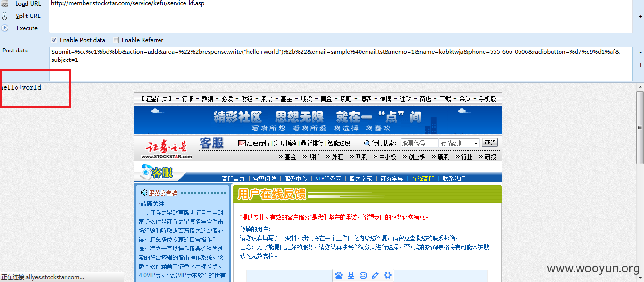This screenshot has width=644, height=282.
Task: Open the 创业板 sub-navigation link
Action: [x=417, y=157]
